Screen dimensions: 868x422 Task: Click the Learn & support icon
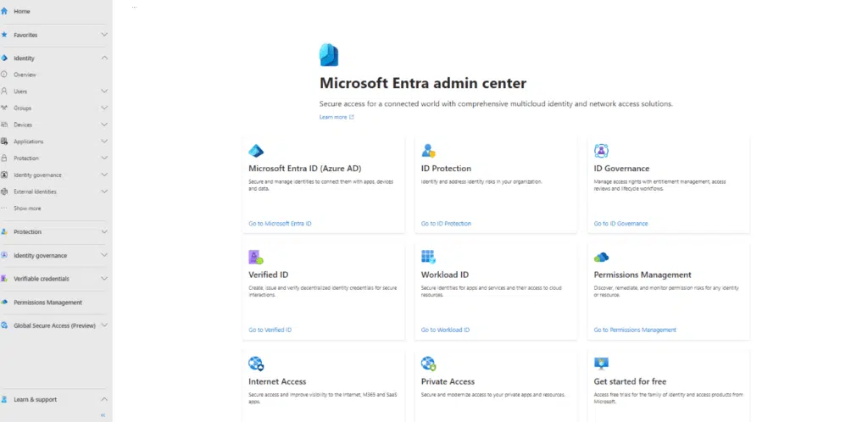pyautogui.click(x=4, y=399)
